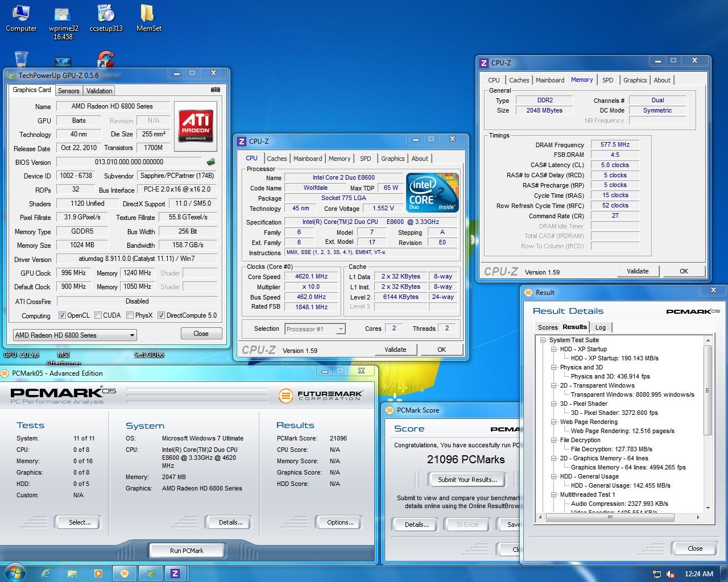Open the About tab in CPU-Z Memory window

click(662, 80)
